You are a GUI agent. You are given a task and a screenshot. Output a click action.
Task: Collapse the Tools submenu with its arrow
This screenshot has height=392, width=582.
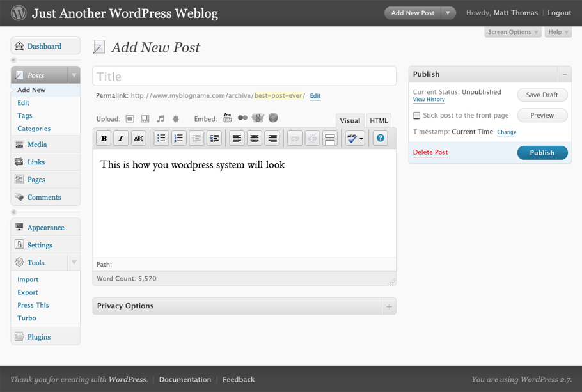[x=74, y=262]
